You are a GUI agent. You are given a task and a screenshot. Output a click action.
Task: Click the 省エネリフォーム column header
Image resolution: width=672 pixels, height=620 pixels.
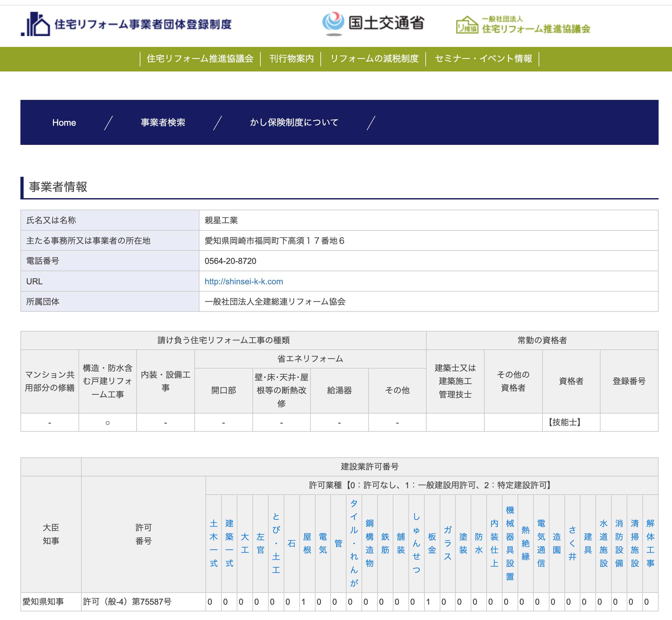[x=310, y=359]
